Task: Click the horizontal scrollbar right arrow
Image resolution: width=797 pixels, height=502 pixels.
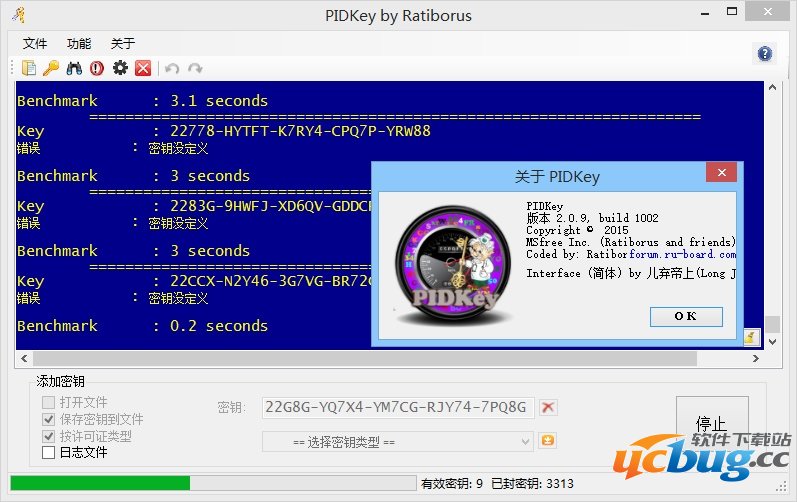Action: (756, 358)
